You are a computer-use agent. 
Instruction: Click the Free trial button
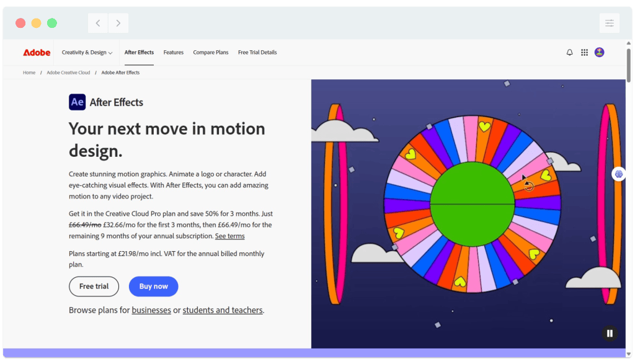tap(94, 286)
